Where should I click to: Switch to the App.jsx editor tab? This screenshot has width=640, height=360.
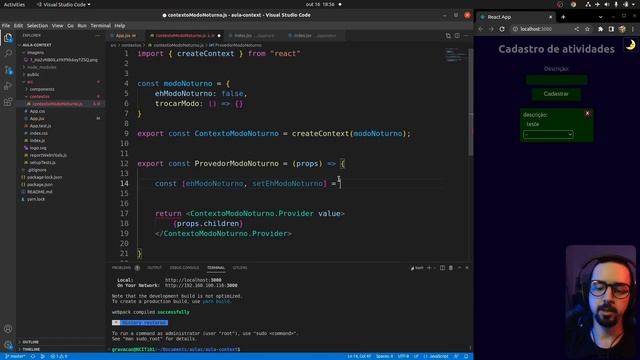[x=125, y=36]
